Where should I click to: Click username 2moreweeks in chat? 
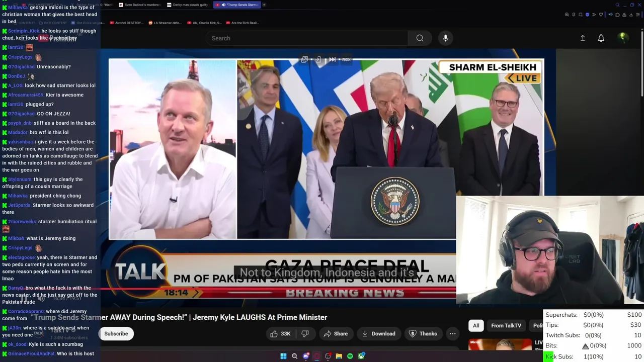22,222
